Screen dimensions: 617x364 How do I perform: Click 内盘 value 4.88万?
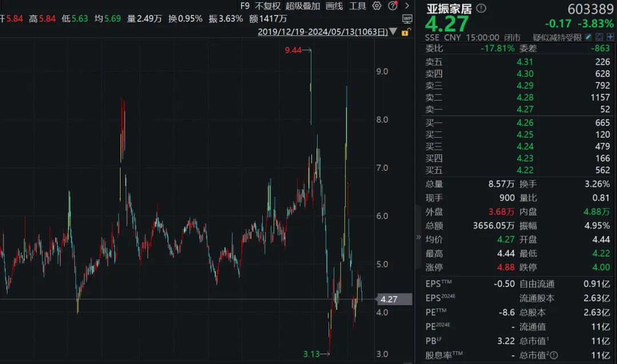tap(596, 211)
